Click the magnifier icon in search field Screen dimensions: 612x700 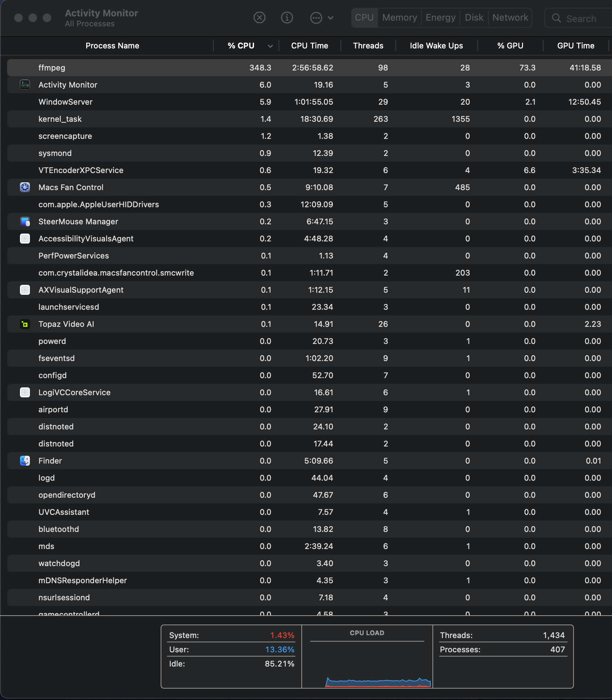coord(556,18)
